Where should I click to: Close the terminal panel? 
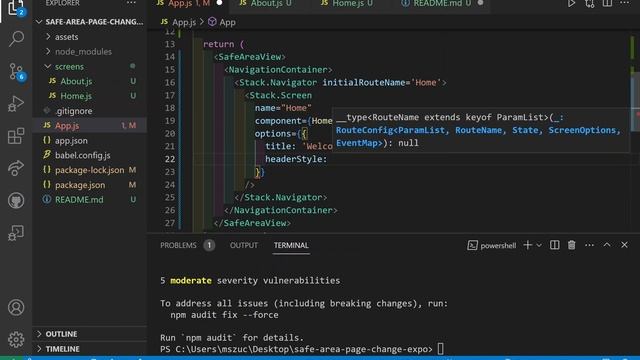coord(624,245)
